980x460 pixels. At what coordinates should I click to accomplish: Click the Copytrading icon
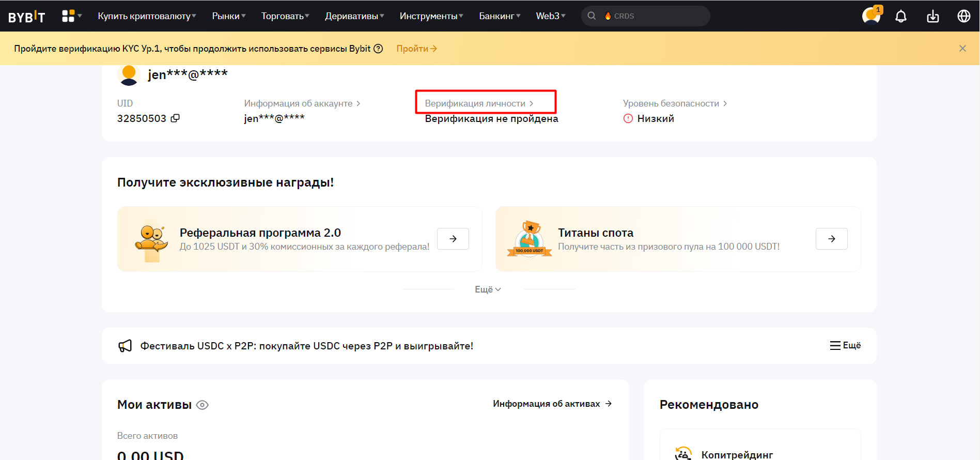point(683,454)
